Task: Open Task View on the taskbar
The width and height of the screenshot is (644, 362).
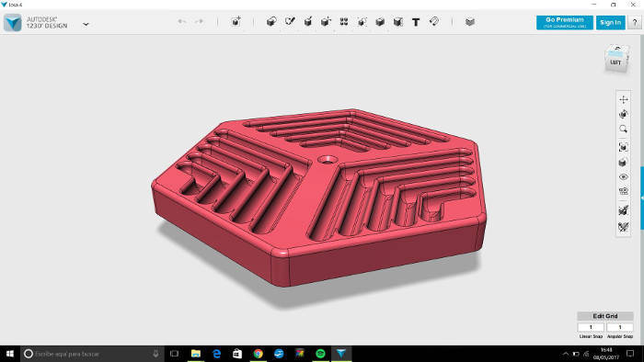Action: [174, 354]
